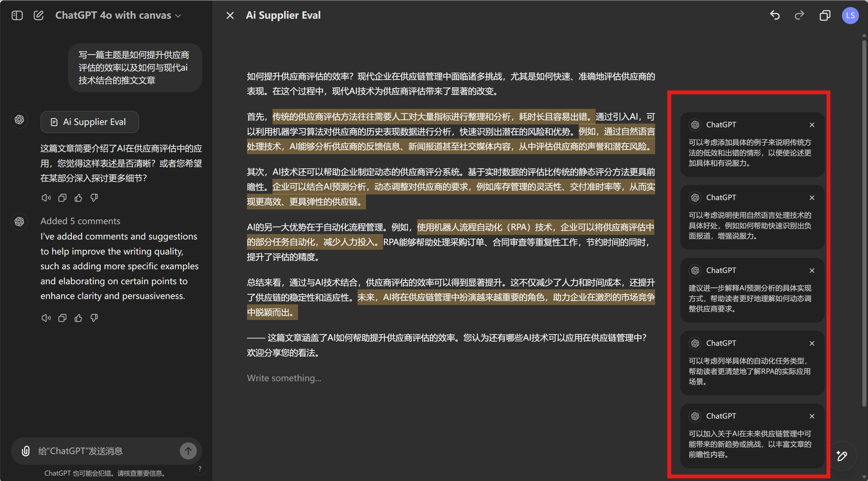The height and width of the screenshot is (481, 868).
Task: Attach a file with paperclip icon
Action: click(x=26, y=451)
